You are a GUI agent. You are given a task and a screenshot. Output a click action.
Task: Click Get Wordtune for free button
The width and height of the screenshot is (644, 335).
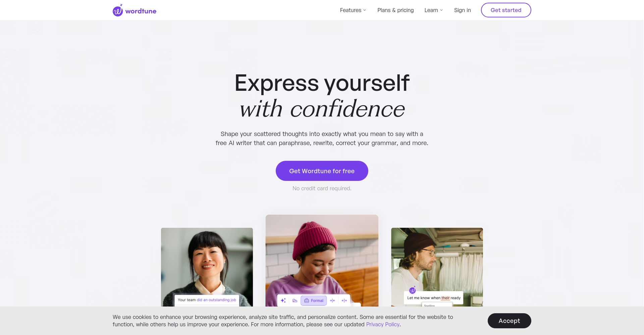(322, 171)
